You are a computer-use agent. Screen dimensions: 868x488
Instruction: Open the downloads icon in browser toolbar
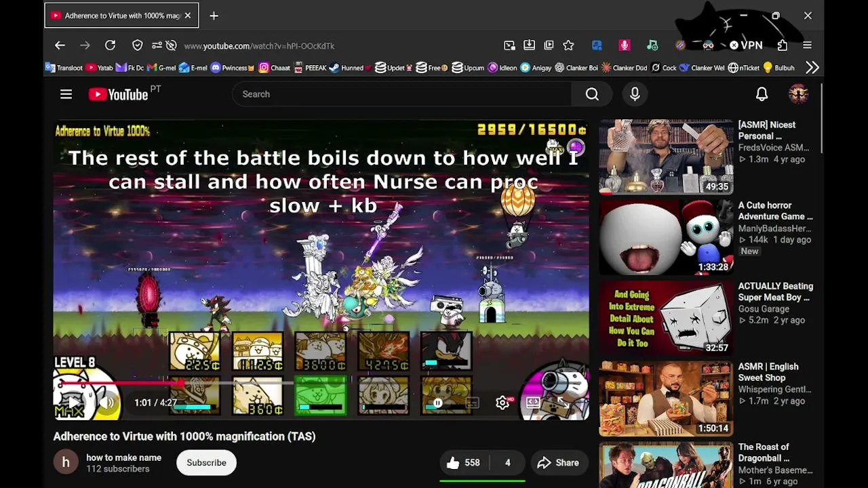[x=529, y=45]
